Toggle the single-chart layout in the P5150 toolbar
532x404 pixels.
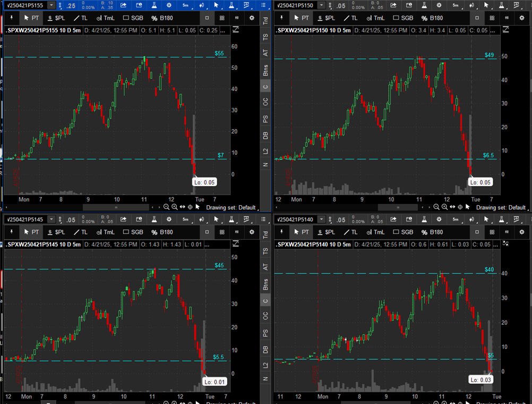(x=477, y=18)
